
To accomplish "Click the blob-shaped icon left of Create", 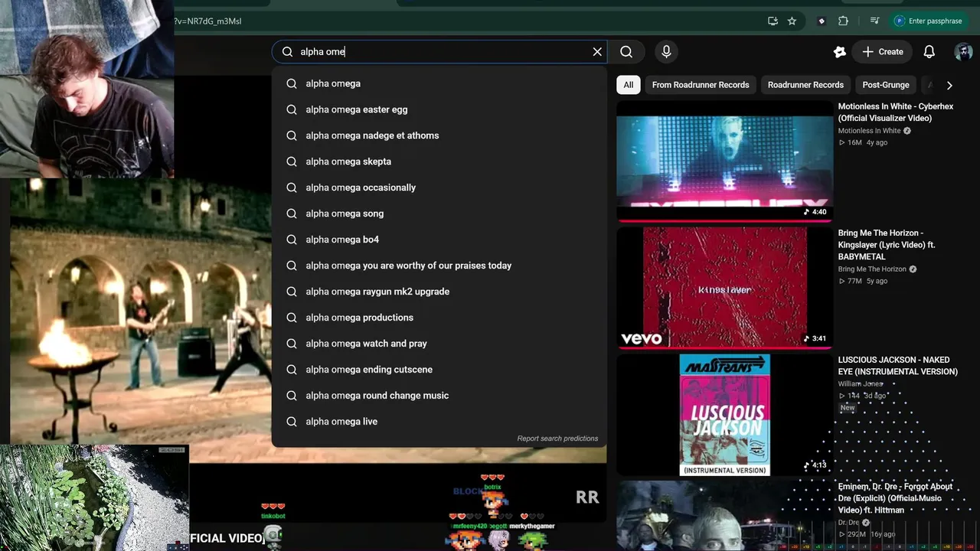I will [x=840, y=52].
